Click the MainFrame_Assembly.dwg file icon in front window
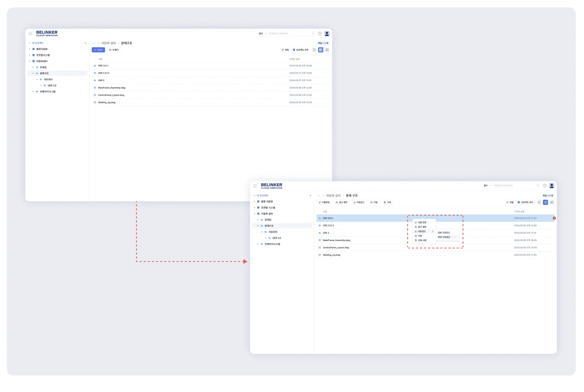 319,240
